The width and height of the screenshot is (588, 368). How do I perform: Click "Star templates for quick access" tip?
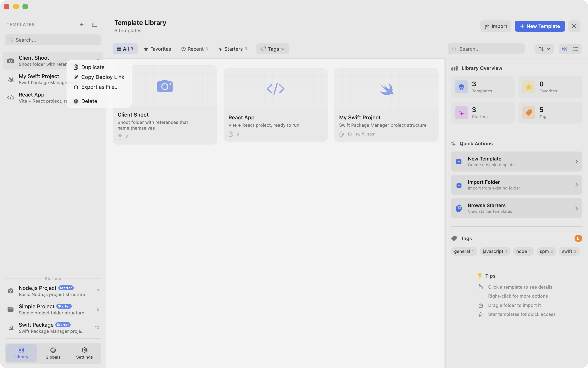[522, 314]
